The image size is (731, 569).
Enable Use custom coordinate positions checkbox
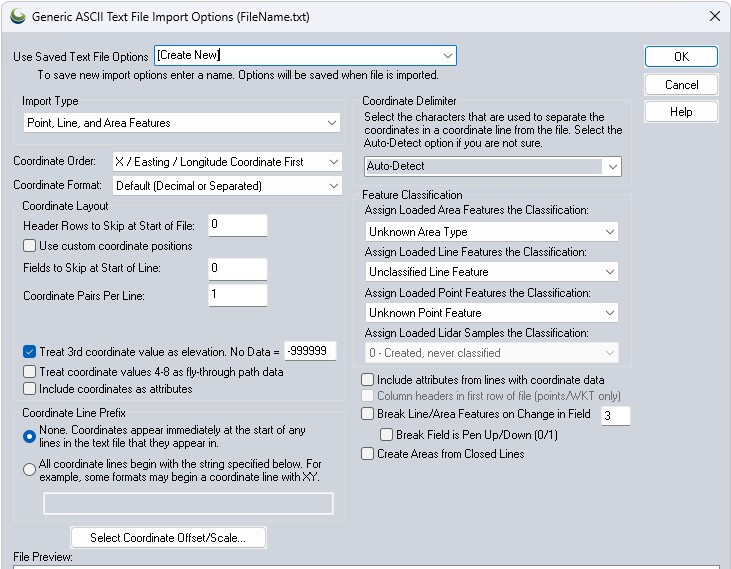tap(30, 246)
